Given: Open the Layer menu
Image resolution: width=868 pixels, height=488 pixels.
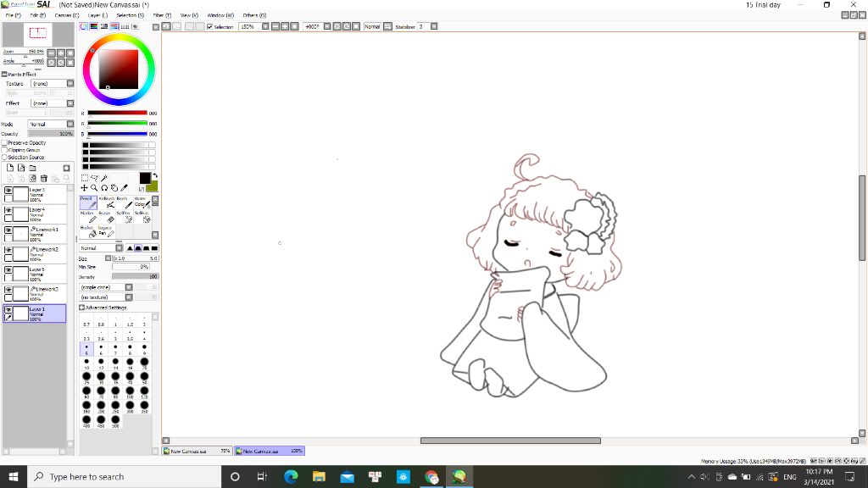Looking at the screenshot, I should pos(97,15).
